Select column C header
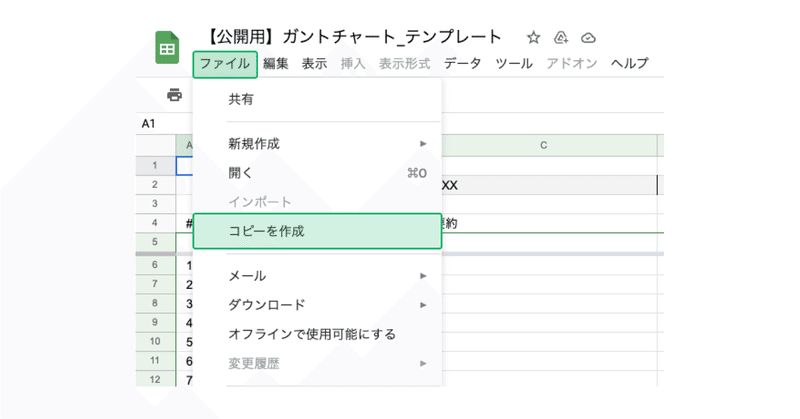Image resolution: width=800 pixels, height=419 pixels. coord(543,145)
